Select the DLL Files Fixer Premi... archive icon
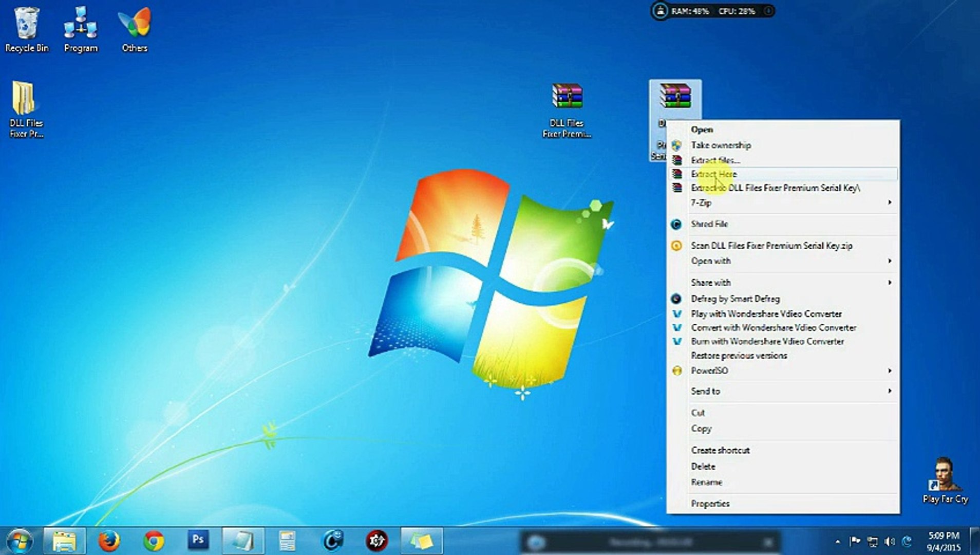Image resolution: width=980 pixels, height=555 pixels. pyautogui.click(x=567, y=110)
